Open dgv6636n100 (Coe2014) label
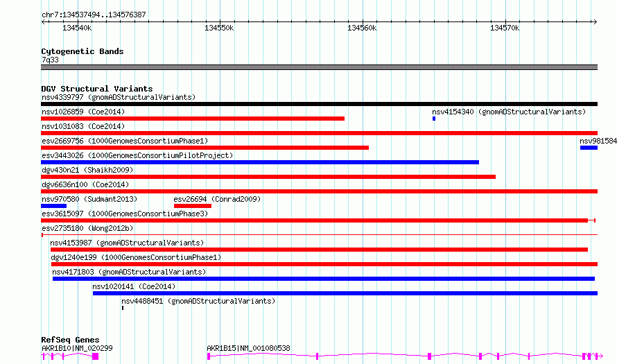Screen dimensions: 617x364 tap(85, 184)
